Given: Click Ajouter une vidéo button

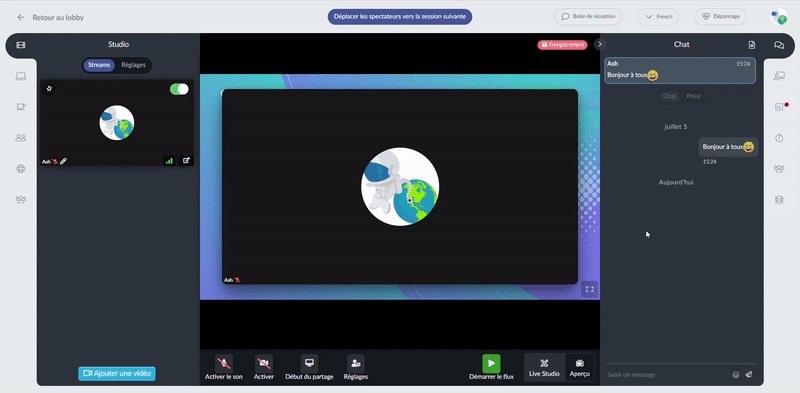Looking at the screenshot, I should tap(117, 374).
